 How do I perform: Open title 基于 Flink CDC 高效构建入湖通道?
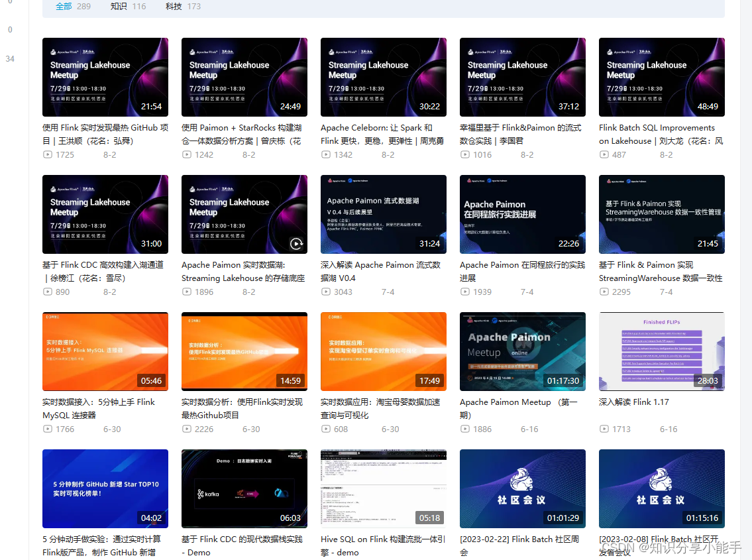coord(103,272)
